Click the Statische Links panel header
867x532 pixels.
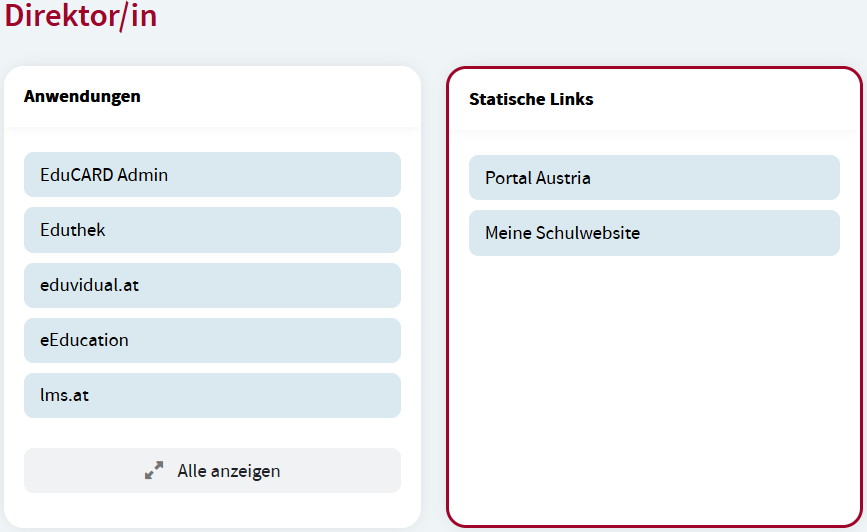coord(531,99)
